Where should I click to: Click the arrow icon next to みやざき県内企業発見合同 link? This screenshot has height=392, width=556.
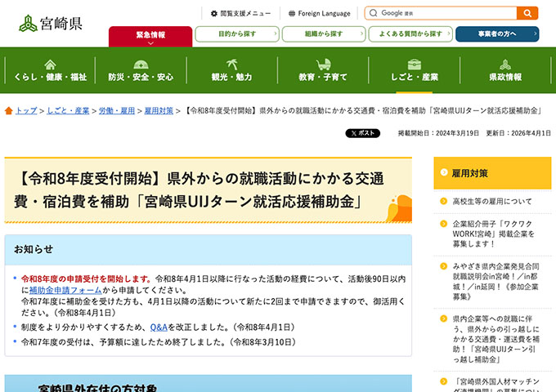pyautogui.click(x=444, y=266)
